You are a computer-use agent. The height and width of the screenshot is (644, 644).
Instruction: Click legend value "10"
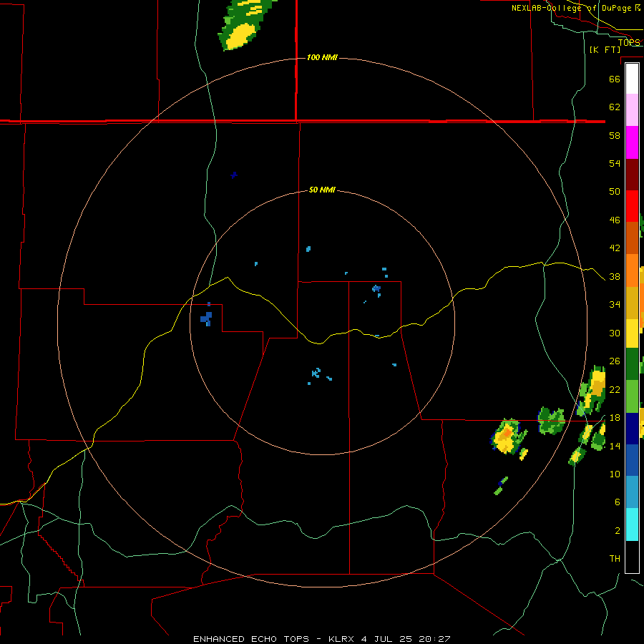tap(615, 474)
